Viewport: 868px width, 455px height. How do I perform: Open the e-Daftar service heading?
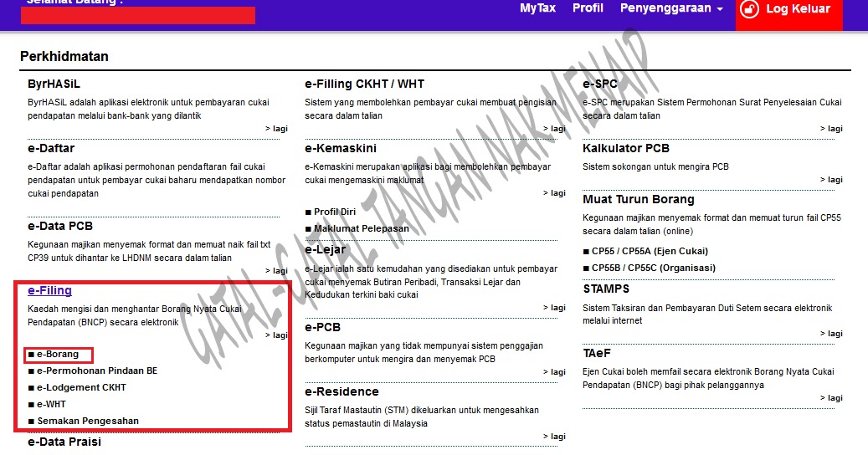(51, 148)
